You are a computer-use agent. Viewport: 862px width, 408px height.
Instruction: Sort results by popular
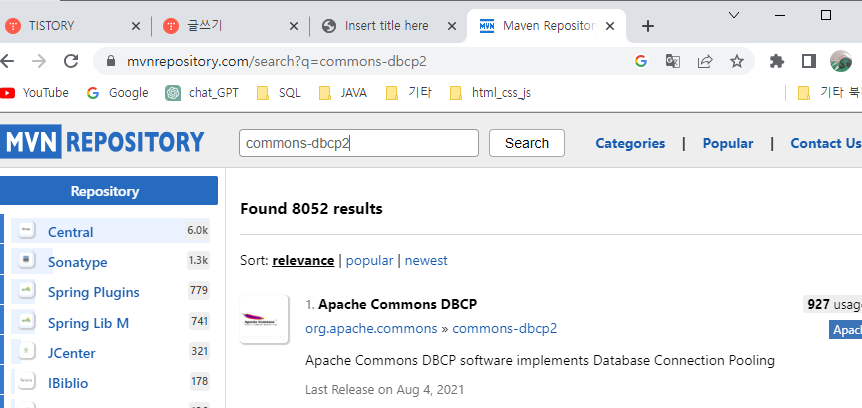pyautogui.click(x=369, y=260)
